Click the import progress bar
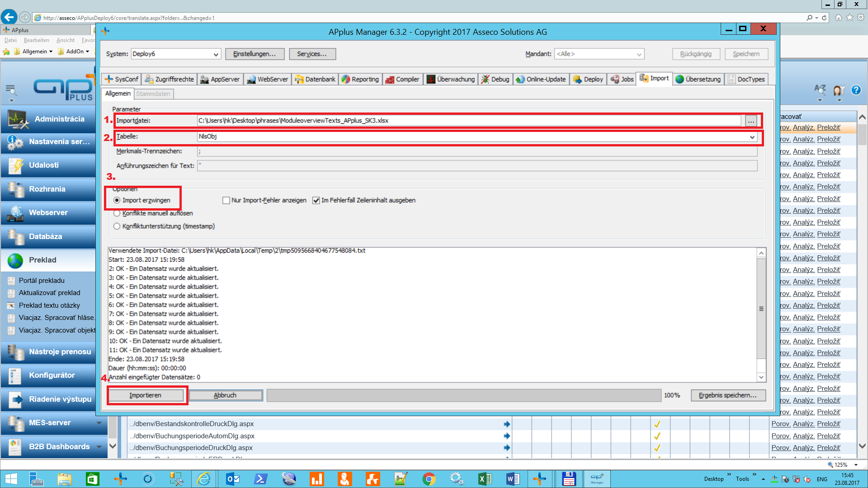The height and width of the screenshot is (488, 868). pyautogui.click(x=464, y=395)
